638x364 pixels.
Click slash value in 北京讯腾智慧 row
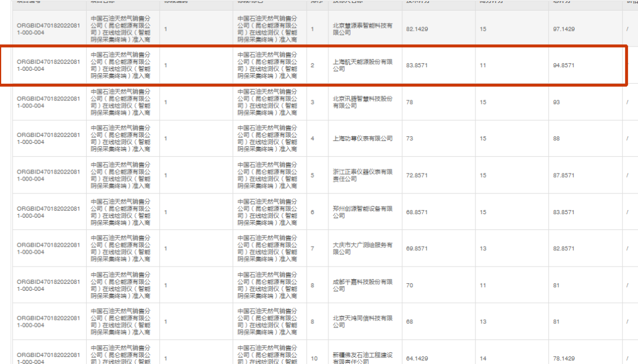627,103
